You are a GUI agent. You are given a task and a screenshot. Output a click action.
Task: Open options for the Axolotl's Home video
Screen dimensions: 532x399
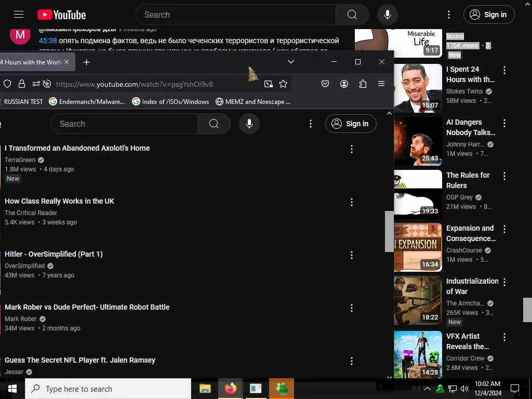(x=352, y=149)
